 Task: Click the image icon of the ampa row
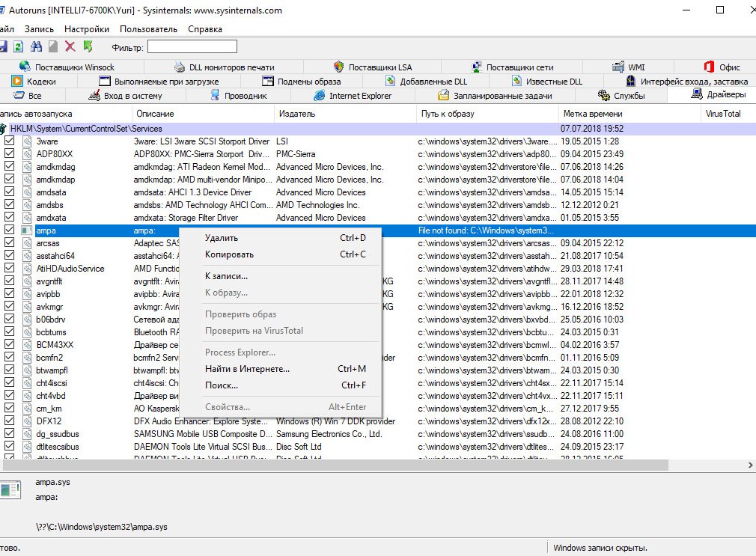pos(27,230)
